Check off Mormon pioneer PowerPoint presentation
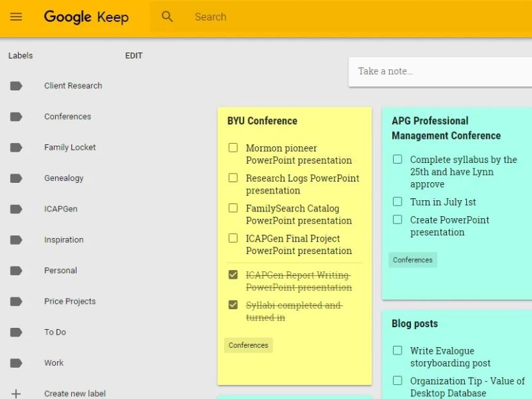This screenshot has width=532, height=399. pos(233,148)
